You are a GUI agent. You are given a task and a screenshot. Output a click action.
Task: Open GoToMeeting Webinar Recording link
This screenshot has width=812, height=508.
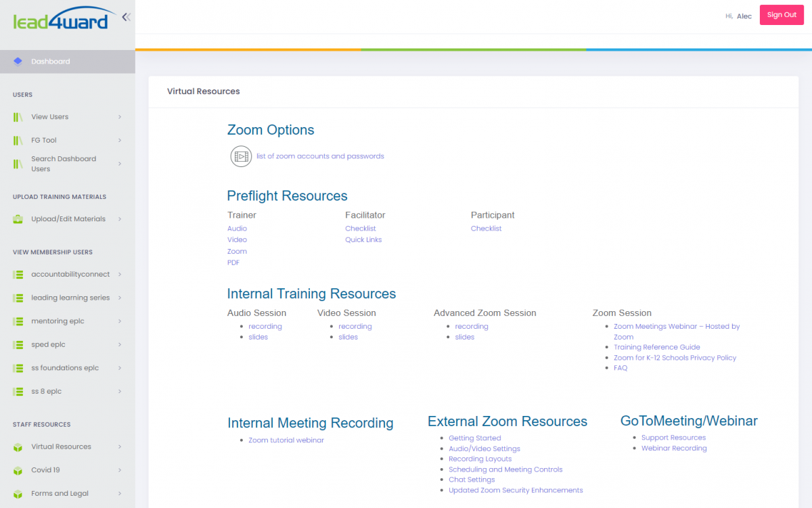[674, 448]
